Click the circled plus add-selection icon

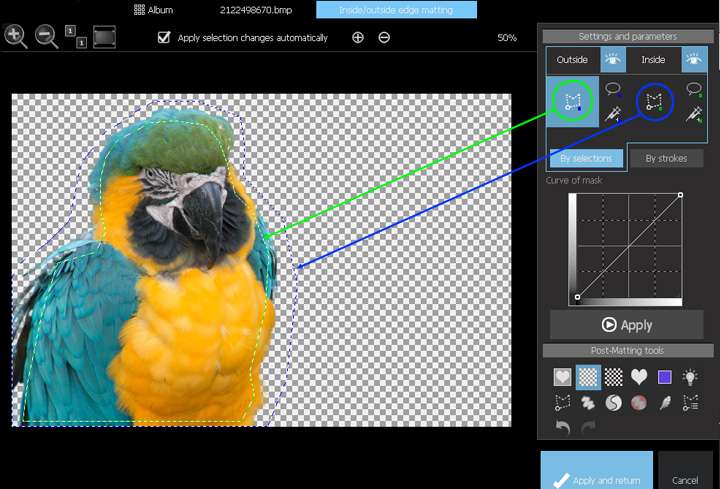[x=358, y=38]
